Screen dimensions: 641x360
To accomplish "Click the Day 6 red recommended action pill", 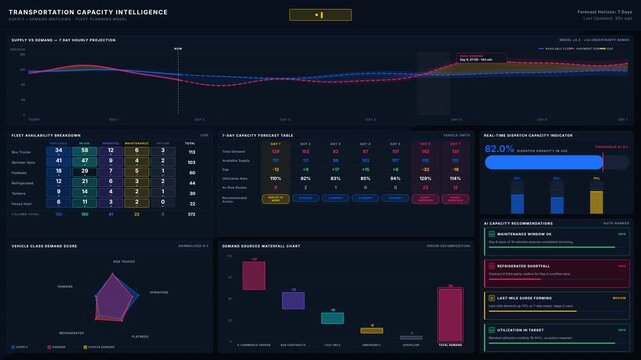I will coord(425,199).
